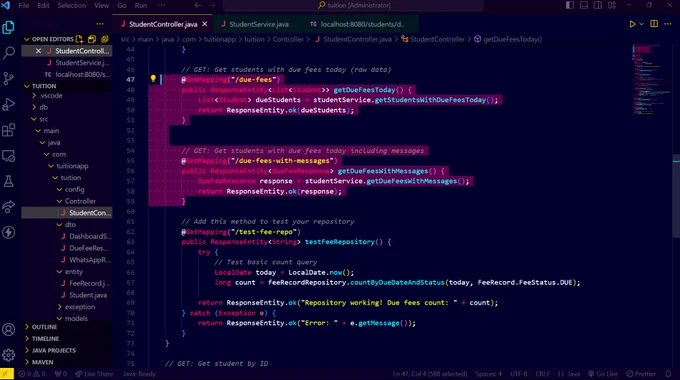The height and width of the screenshot is (380, 680).
Task: Click Prettier in status bar
Action: click(641, 374)
